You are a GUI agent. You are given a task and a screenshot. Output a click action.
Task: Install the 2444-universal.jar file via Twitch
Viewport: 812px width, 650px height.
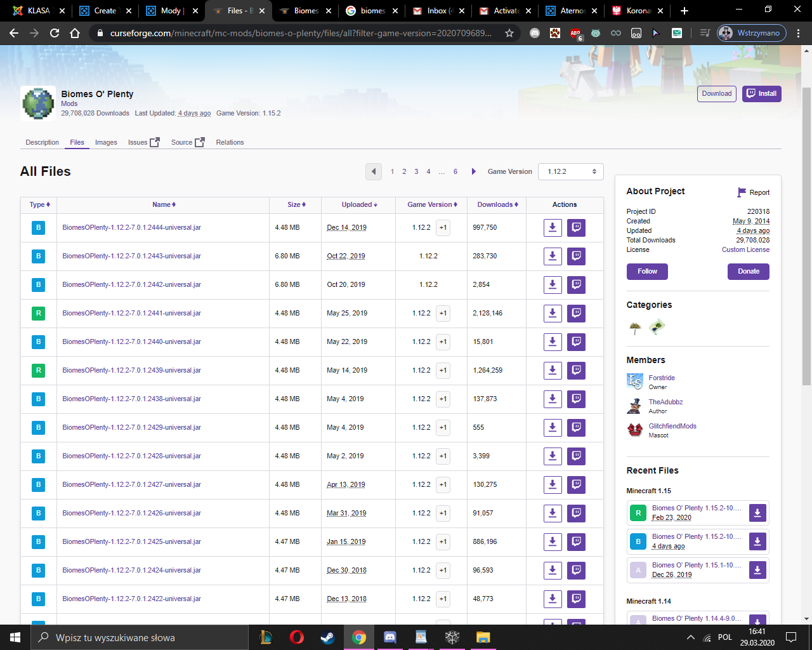click(x=576, y=227)
